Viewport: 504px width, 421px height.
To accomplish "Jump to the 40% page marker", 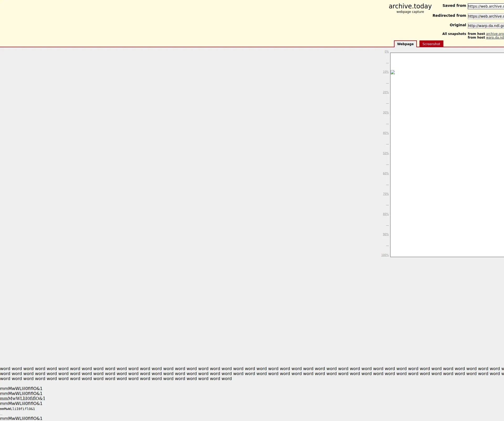I will 386,133.
